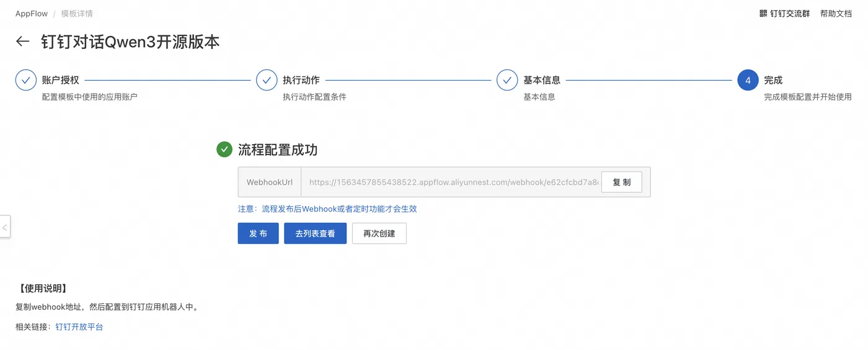The image size is (868, 350).
Task: Select the 执行动作 step label
Action: (x=301, y=80)
